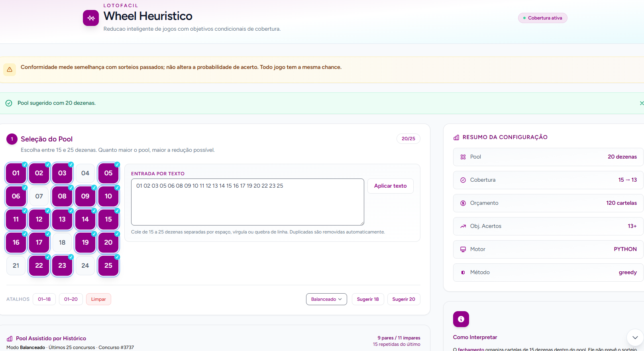Select the 01–18 shortcut
Image resolution: width=644 pixels, height=351 pixels.
click(44, 299)
